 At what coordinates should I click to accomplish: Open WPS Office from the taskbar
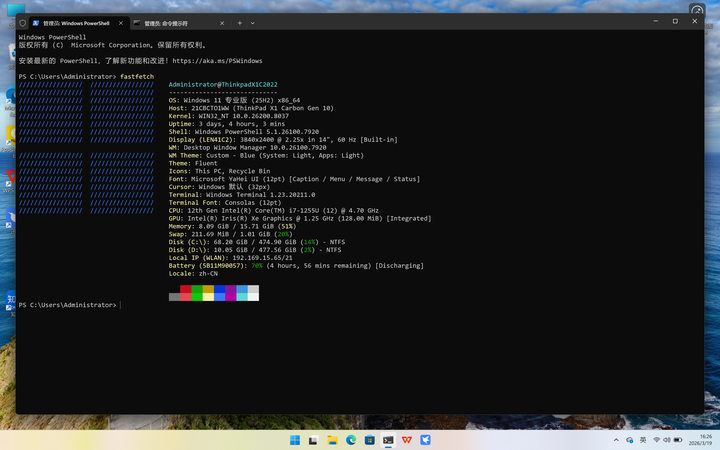(x=407, y=440)
